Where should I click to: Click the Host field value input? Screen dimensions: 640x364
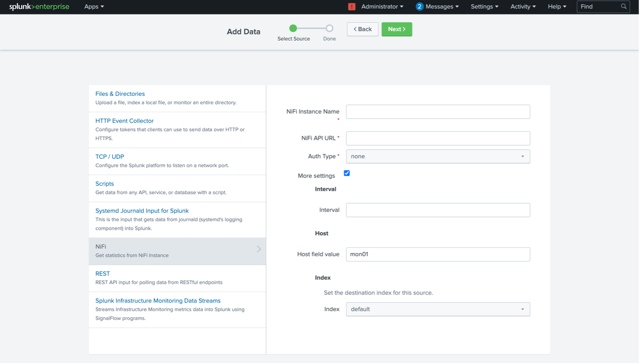438,254
